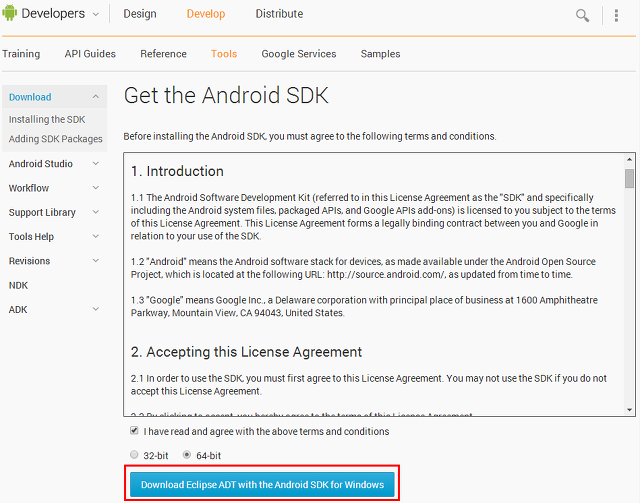This screenshot has height=503, width=640.
Task: Expand the Support Library chevron
Action: pos(96,212)
